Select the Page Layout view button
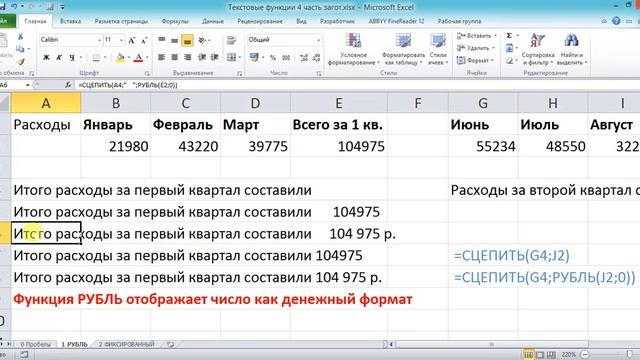 (x=540, y=354)
